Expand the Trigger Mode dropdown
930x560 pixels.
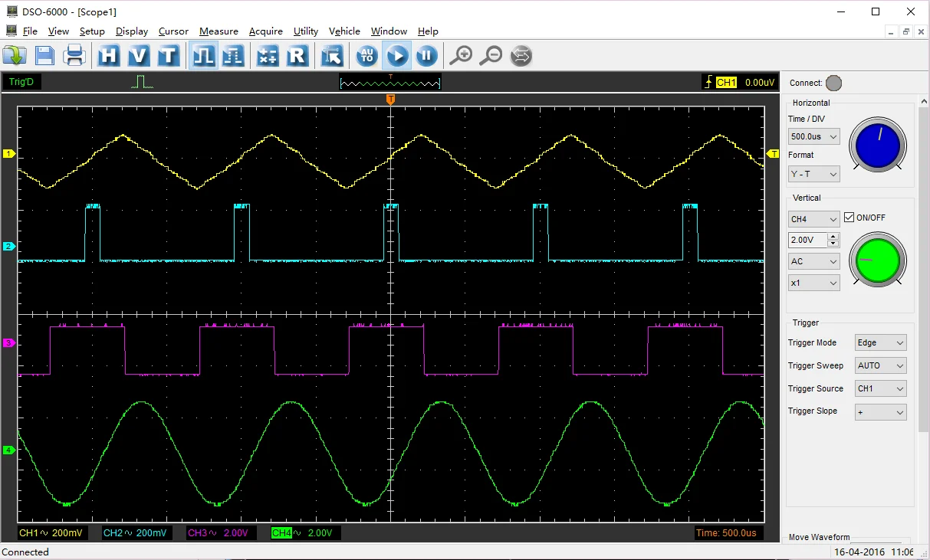[881, 342]
